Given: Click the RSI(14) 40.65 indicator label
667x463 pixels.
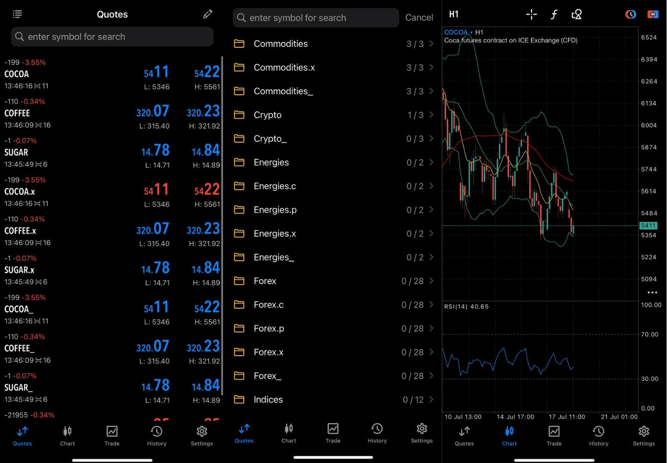Looking at the screenshot, I should click(x=466, y=306).
